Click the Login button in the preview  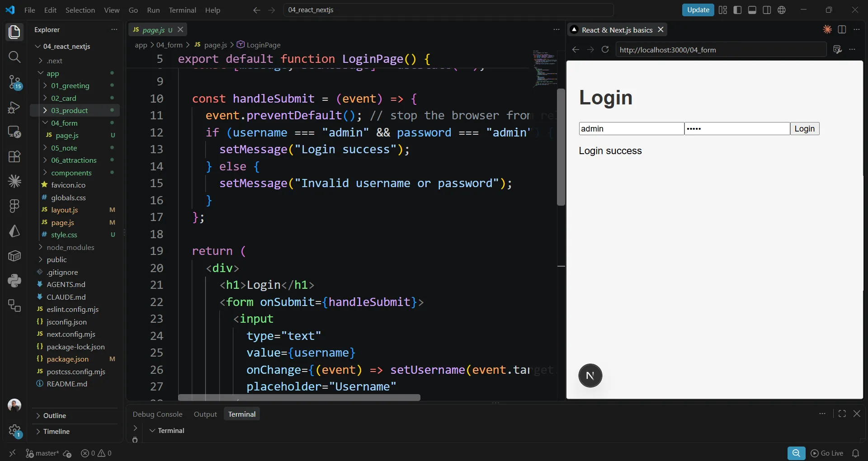coord(805,128)
